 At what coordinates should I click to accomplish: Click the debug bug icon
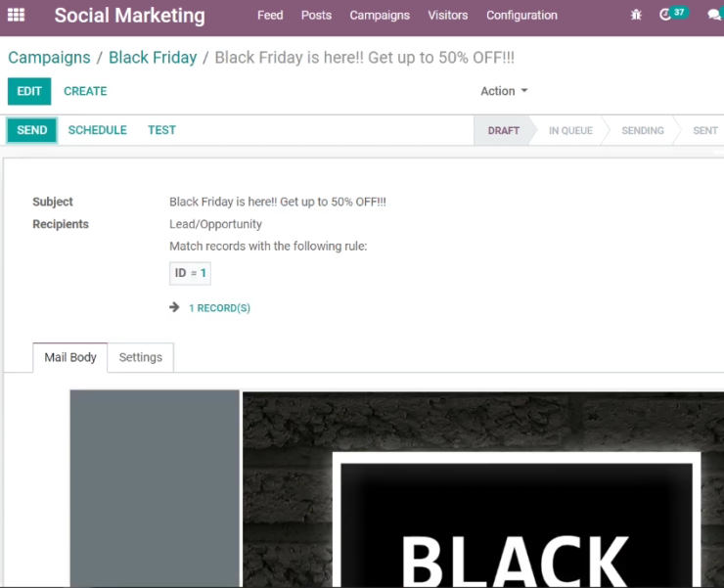[x=636, y=15]
